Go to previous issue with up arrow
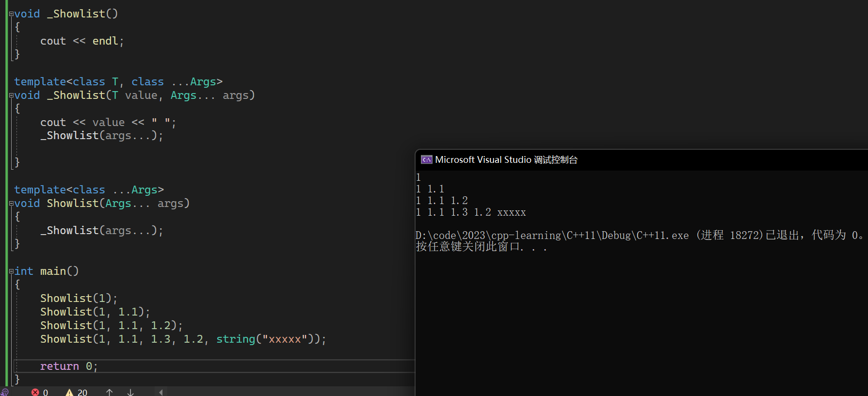 point(110,392)
